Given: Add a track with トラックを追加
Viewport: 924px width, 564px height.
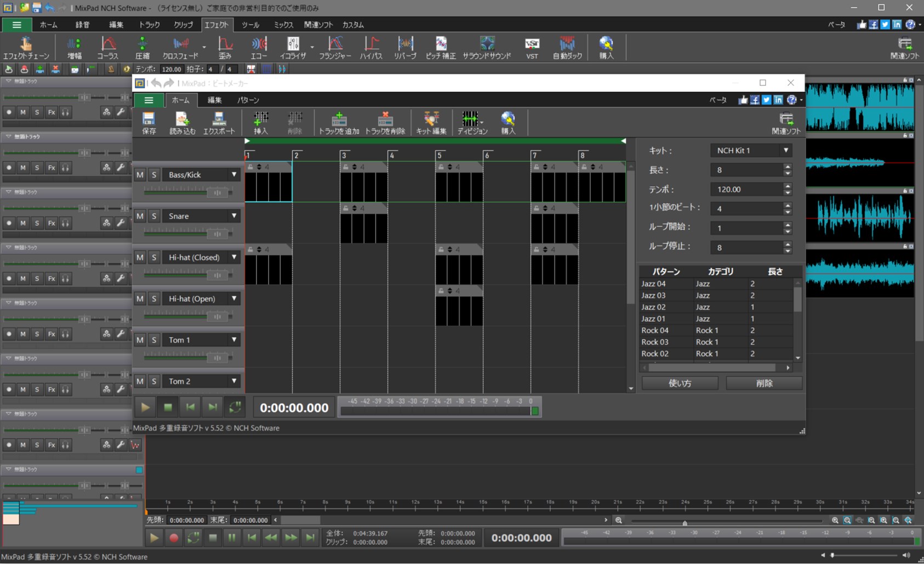Looking at the screenshot, I should point(338,122).
